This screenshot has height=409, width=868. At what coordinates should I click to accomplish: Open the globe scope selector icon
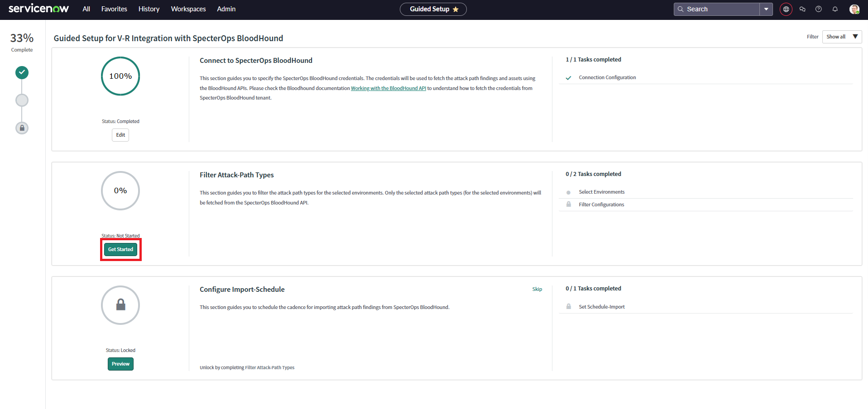pyautogui.click(x=786, y=9)
